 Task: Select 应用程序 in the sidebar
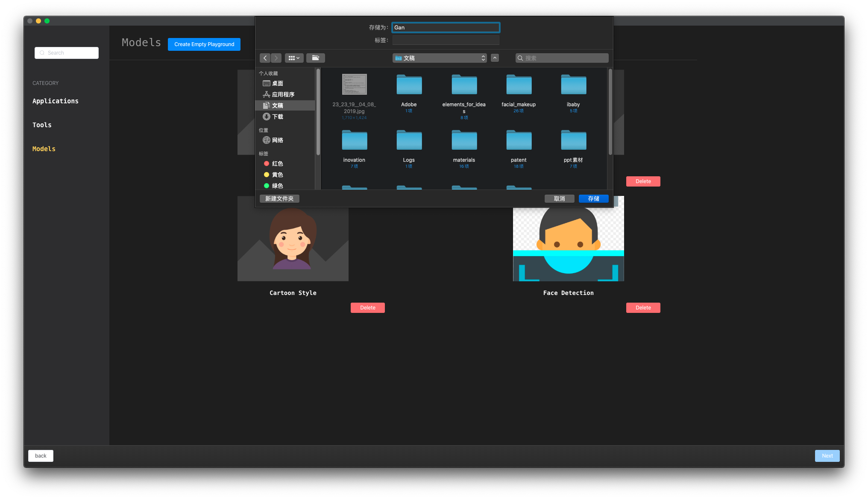click(x=283, y=95)
